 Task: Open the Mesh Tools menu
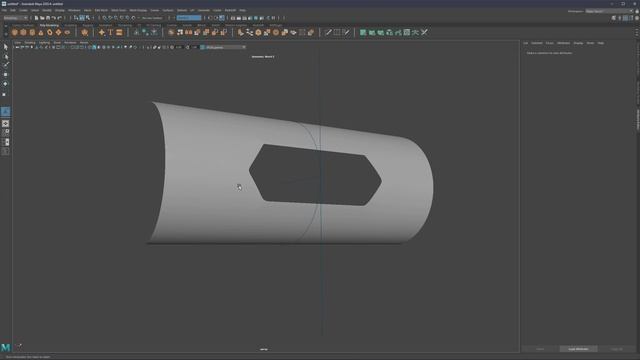click(119, 10)
